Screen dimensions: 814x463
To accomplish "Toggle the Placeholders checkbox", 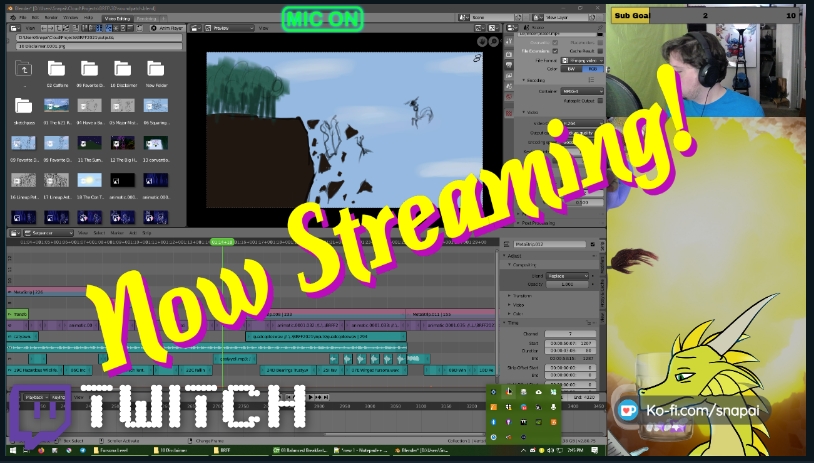I will tap(600, 43).
